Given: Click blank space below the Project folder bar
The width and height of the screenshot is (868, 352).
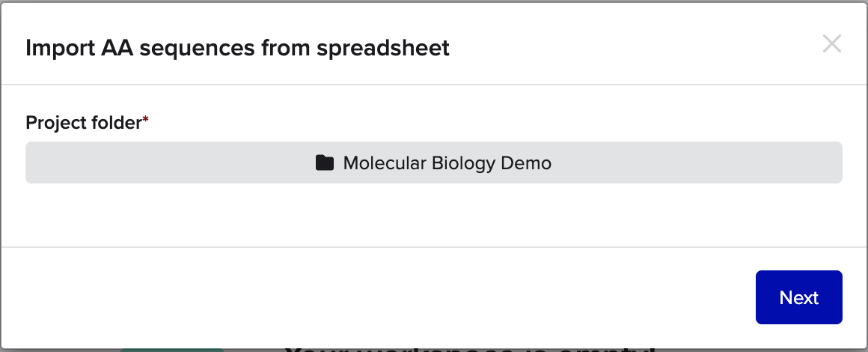Looking at the screenshot, I should pyautogui.click(x=434, y=213).
